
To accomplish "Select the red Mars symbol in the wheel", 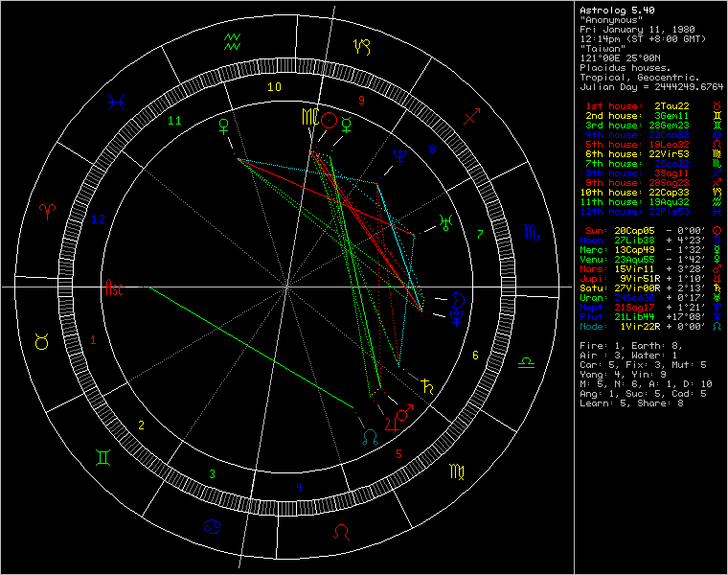I will (x=404, y=412).
